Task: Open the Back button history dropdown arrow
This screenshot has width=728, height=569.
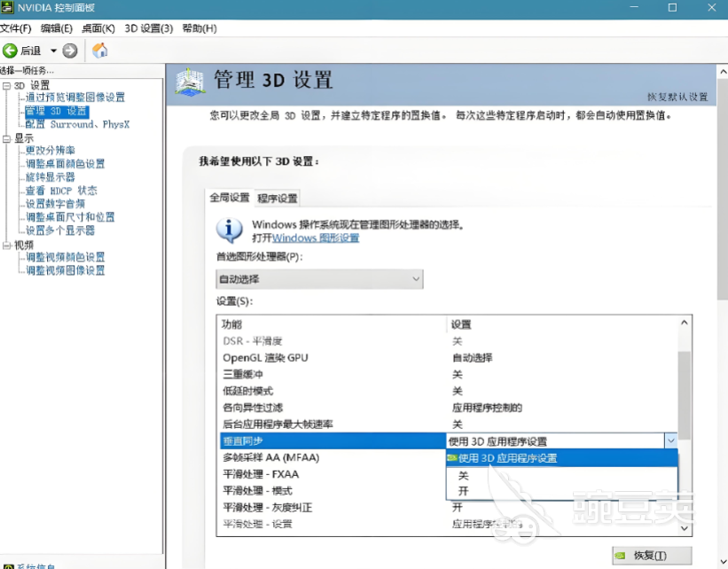Action: point(53,51)
